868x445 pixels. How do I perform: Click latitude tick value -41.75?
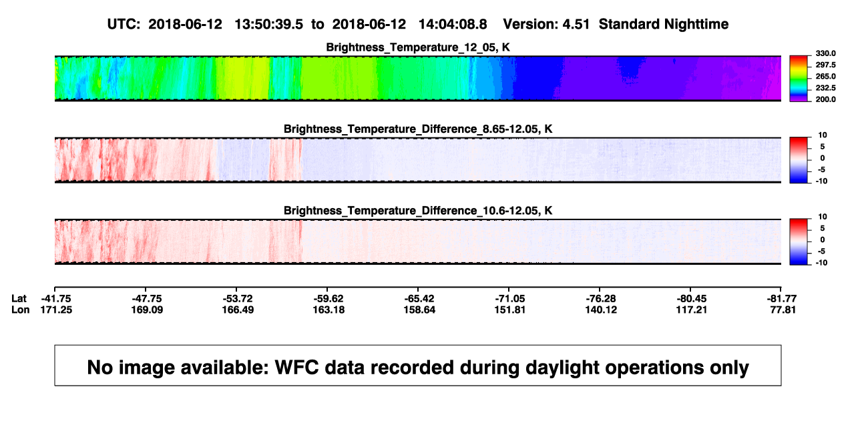55,298
